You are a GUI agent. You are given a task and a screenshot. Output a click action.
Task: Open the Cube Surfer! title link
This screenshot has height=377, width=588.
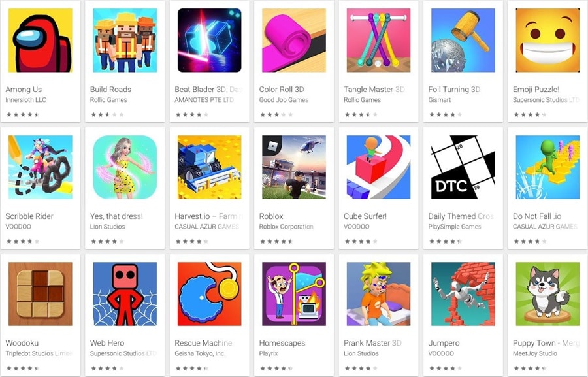click(365, 216)
